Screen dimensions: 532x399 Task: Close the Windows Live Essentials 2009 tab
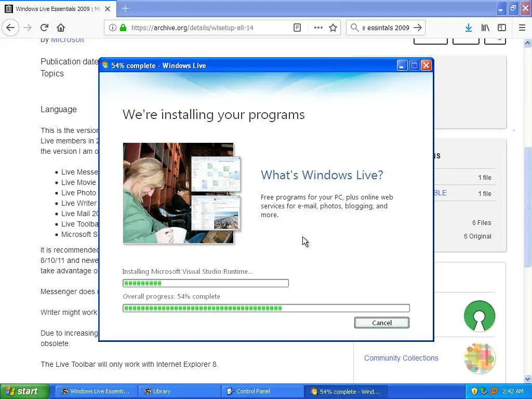[x=108, y=9]
